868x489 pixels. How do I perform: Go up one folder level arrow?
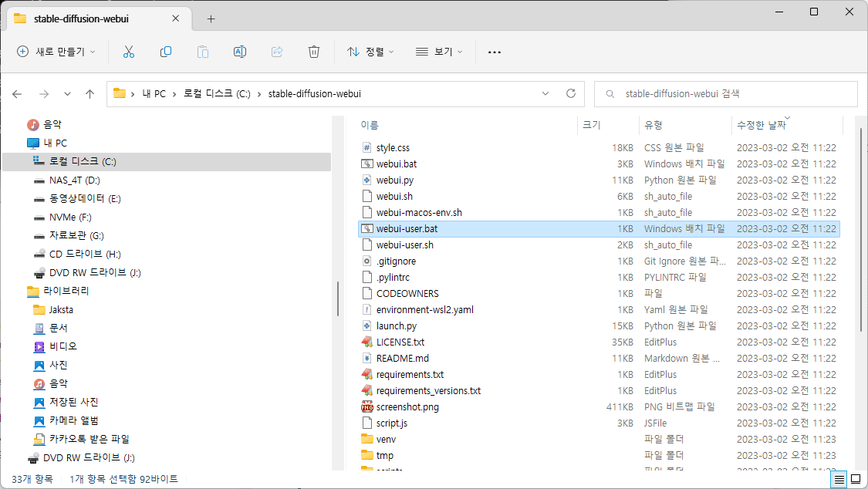(90, 94)
